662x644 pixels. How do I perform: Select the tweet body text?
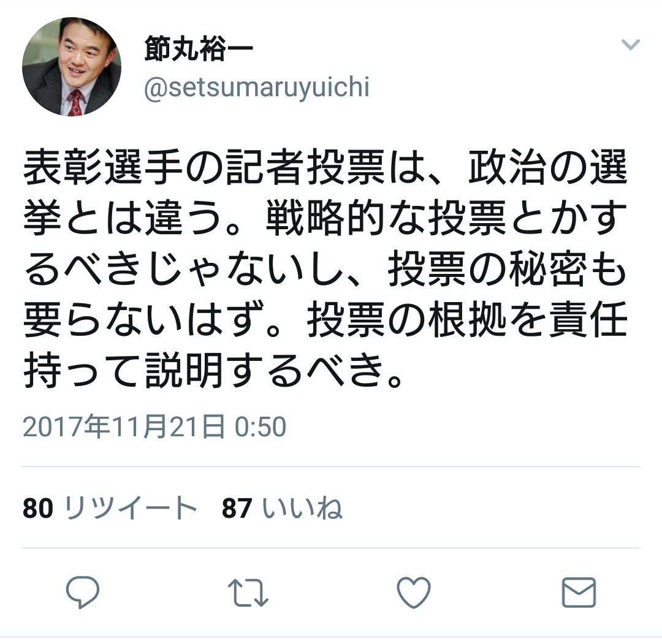pos(325,268)
